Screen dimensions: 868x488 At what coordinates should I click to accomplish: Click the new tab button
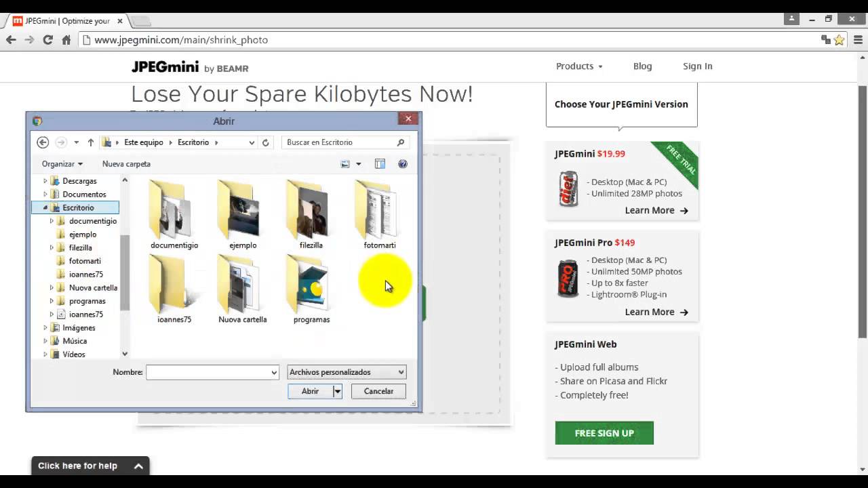coord(140,21)
